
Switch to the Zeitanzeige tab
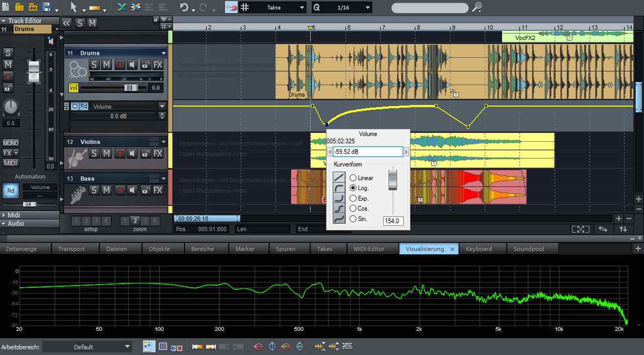tap(21, 249)
